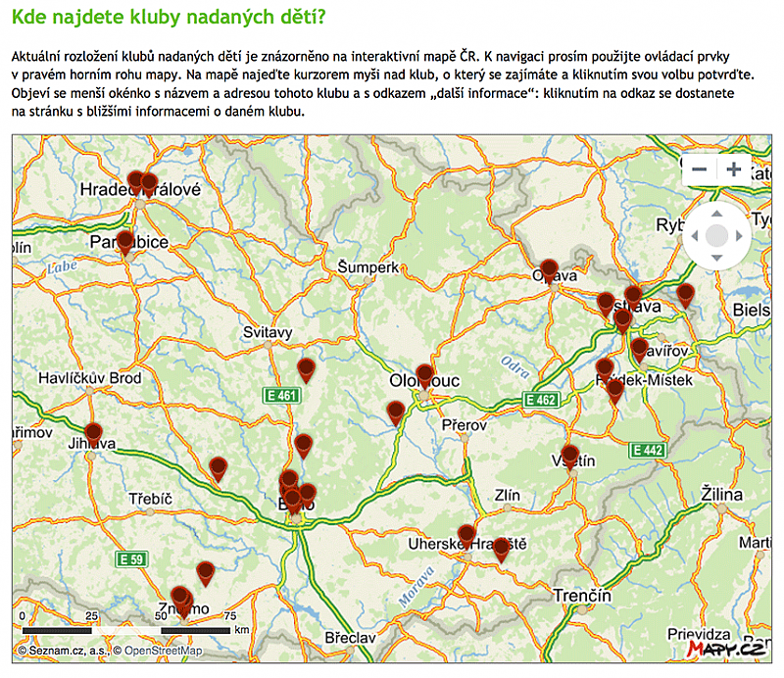Click the zoom in plus button
784x678 pixels.
(x=732, y=169)
